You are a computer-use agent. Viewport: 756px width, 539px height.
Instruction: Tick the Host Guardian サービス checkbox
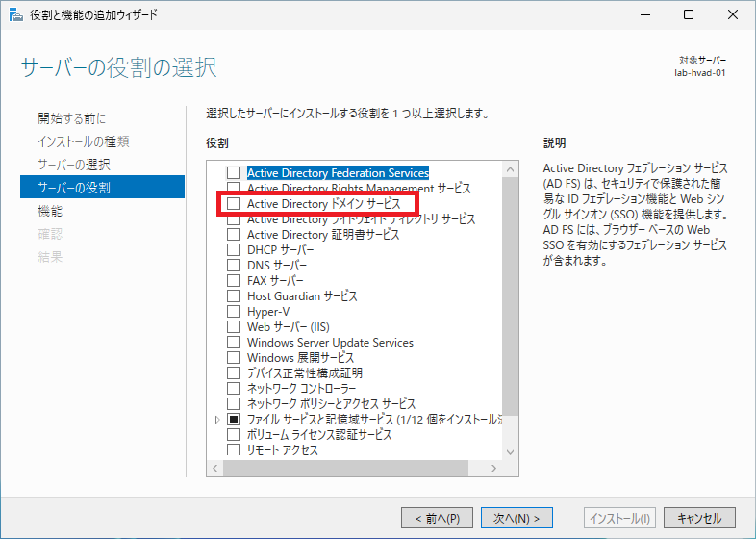234,296
